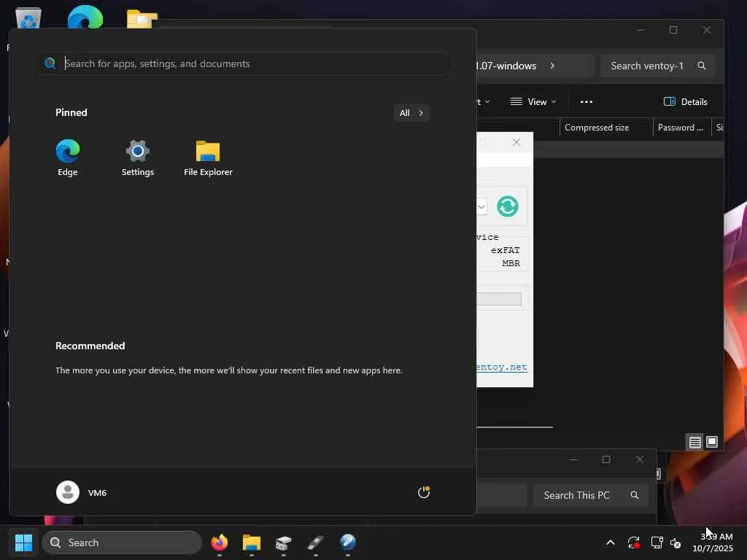Launch pinned File Explorer

pyautogui.click(x=208, y=157)
